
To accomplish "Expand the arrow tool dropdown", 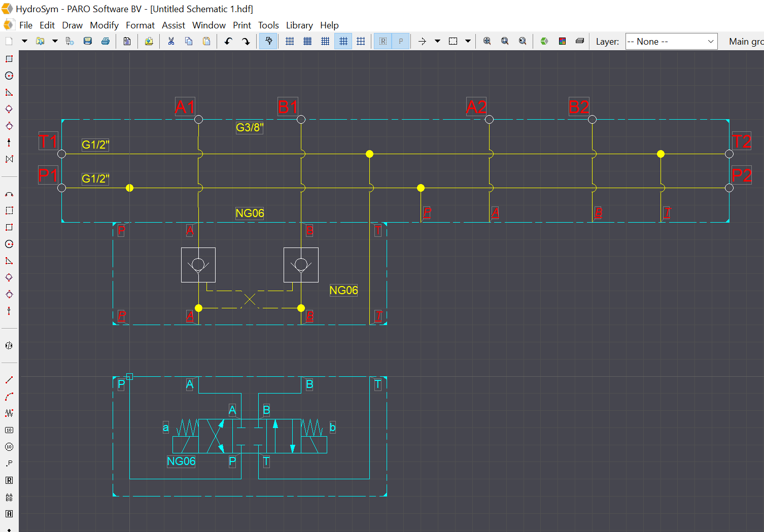I will [x=437, y=41].
